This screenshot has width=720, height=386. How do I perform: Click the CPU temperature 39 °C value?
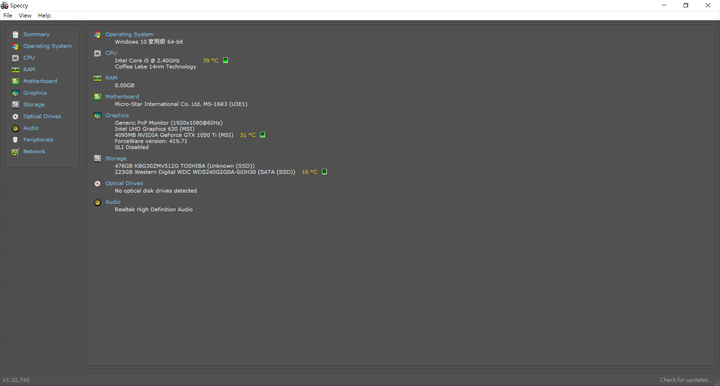point(211,61)
